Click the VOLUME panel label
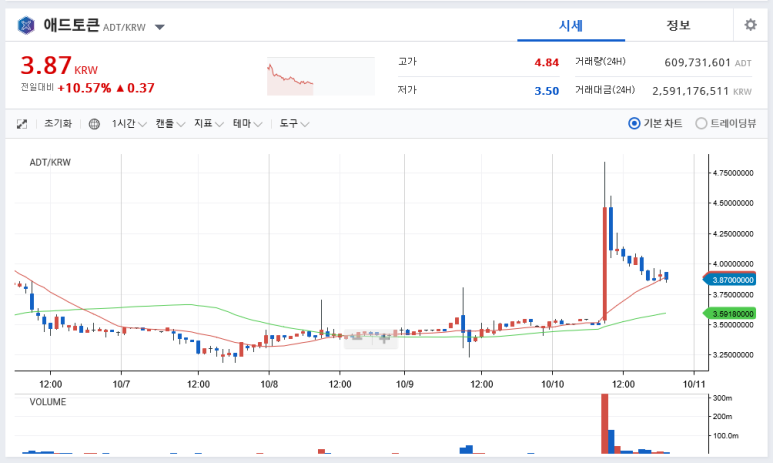The height and width of the screenshot is (463, 773). pos(47,402)
